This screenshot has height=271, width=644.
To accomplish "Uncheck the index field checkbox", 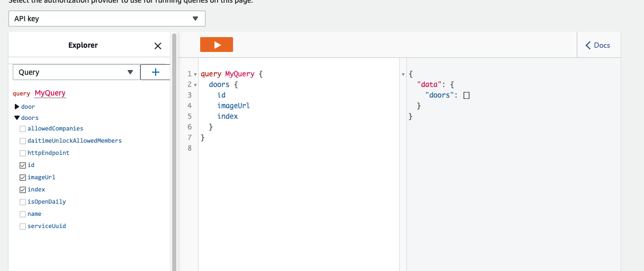I will point(22,190).
